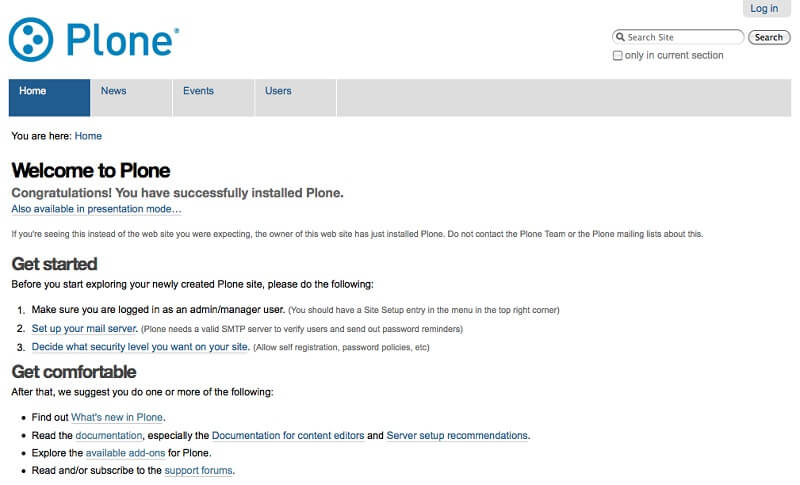This screenshot has height=485, width=800.
Task: Open Documentation for content editors link
Action: click(x=288, y=436)
